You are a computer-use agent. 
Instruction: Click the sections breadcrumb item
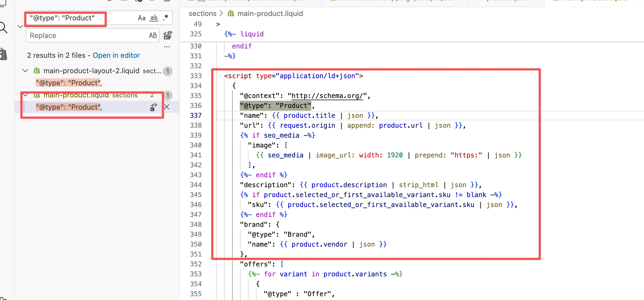click(203, 13)
